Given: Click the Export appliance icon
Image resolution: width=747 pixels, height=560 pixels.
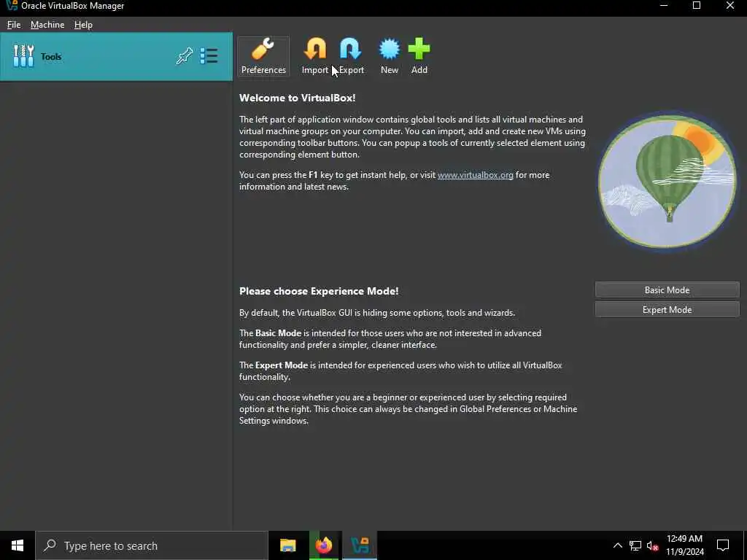Looking at the screenshot, I should click(x=351, y=56).
